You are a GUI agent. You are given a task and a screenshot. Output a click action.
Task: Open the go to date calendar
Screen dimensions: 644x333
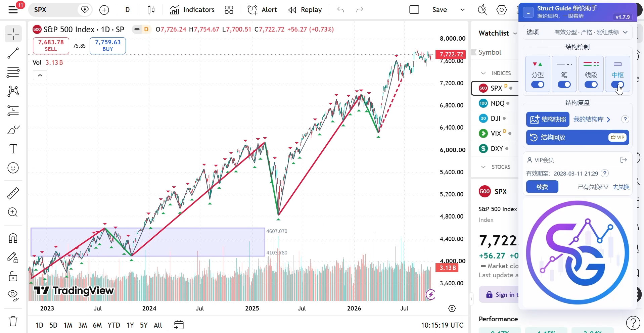pyautogui.click(x=179, y=325)
